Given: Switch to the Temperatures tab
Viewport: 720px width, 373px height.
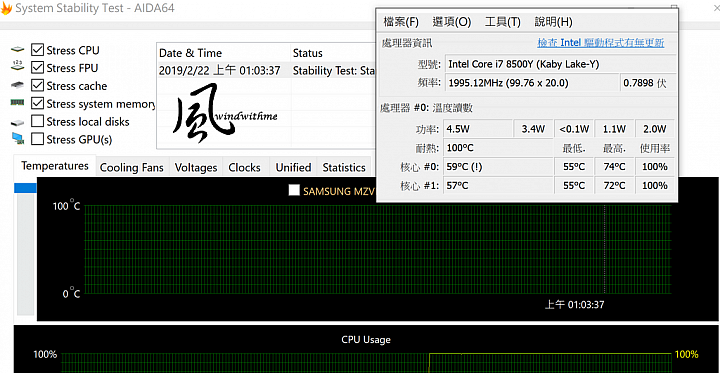Looking at the screenshot, I should [x=55, y=166].
